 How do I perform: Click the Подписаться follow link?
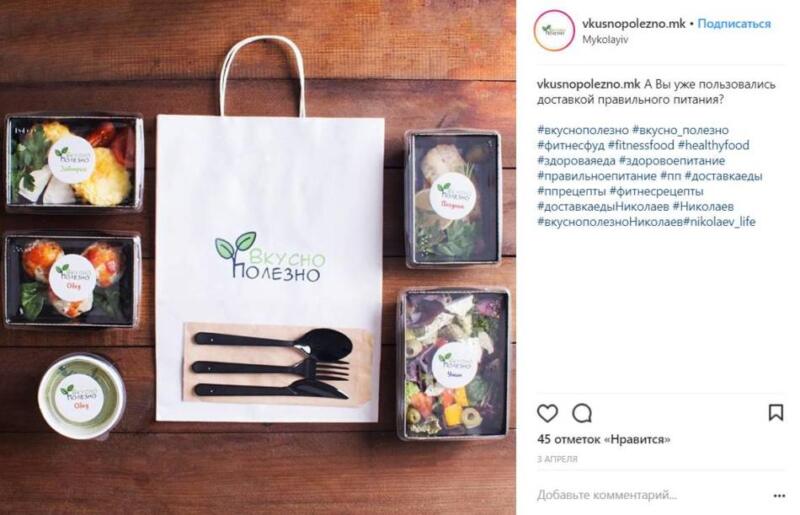[734, 23]
